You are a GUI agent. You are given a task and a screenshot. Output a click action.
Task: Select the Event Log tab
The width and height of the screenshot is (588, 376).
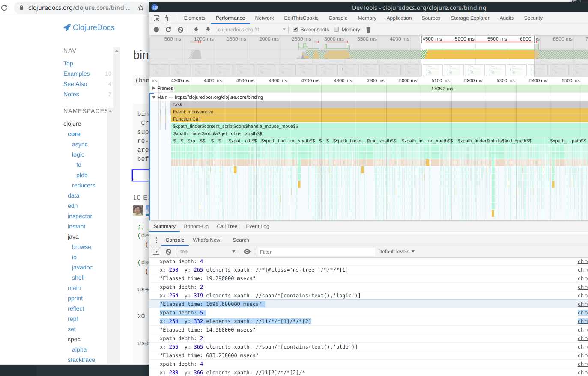(x=257, y=226)
